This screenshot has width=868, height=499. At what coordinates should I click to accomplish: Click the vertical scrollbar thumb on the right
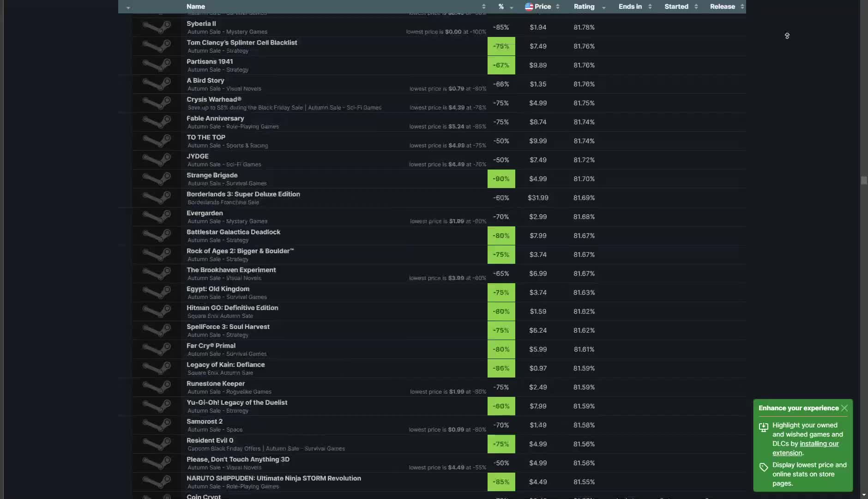coord(864,180)
